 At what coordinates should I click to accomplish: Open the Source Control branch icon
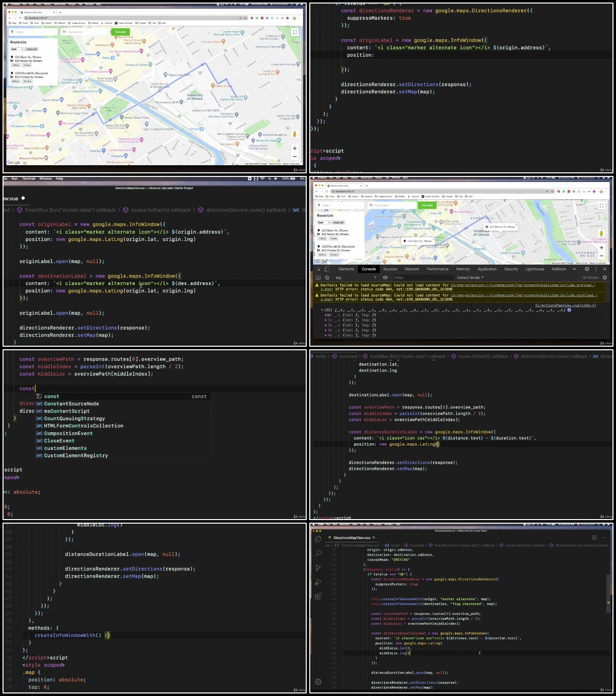[318, 568]
